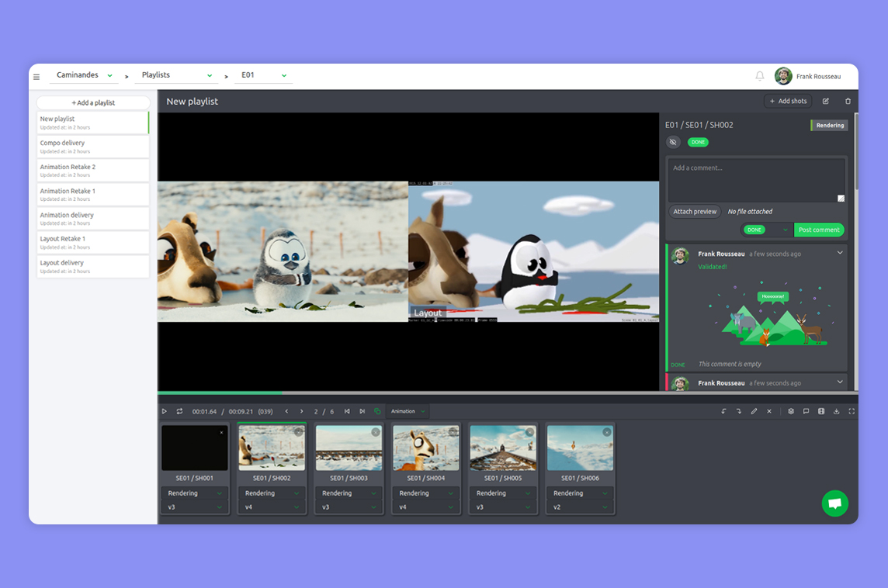
Task: Edit the playlist with the pencil-square icon
Action: (x=826, y=102)
